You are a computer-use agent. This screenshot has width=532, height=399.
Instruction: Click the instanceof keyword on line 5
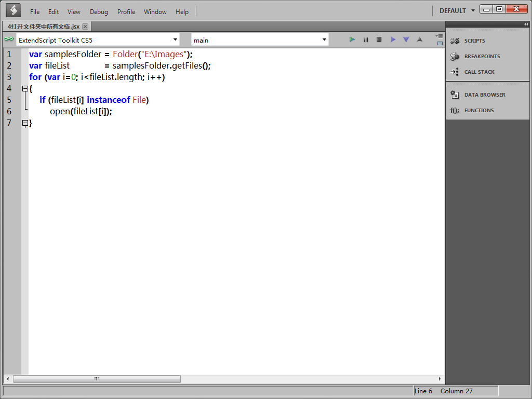click(x=108, y=100)
